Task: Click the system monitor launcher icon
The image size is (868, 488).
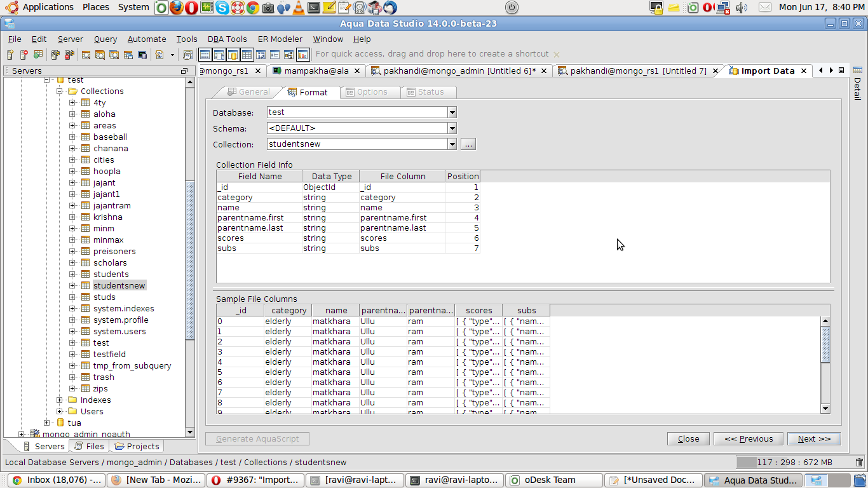Action: click(207, 8)
